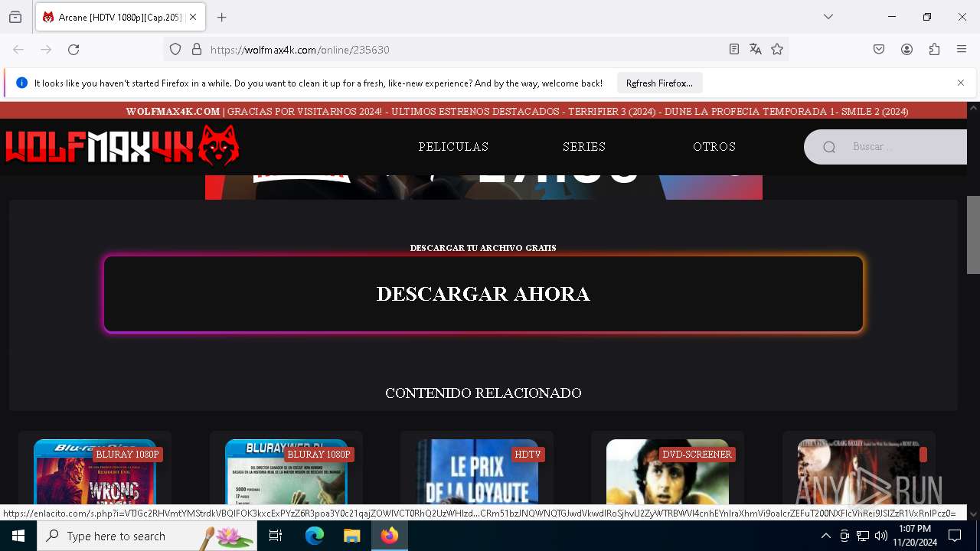Open File Explorer from taskbar

pyautogui.click(x=352, y=536)
